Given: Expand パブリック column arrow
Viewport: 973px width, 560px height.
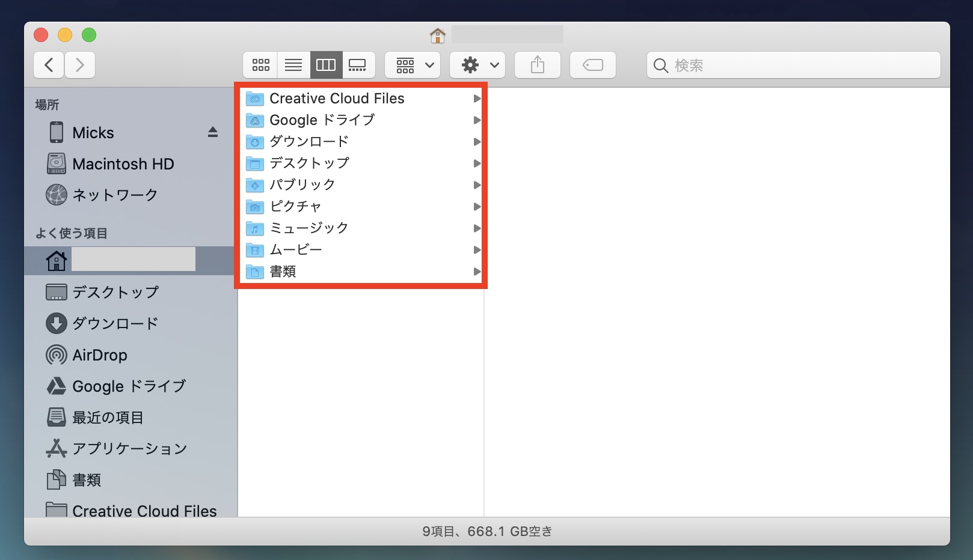Looking at the screenshot, I should pyautogui.click(x=477, y=185).
